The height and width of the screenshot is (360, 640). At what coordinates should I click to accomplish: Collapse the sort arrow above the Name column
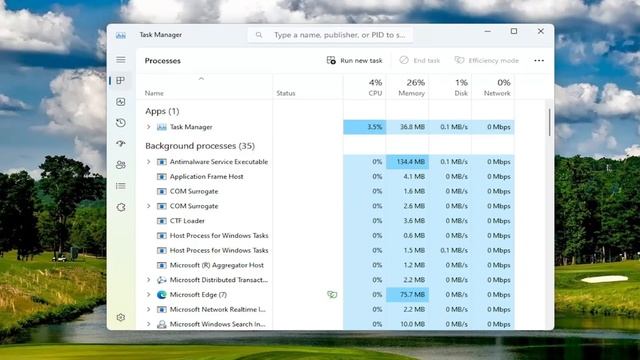(201, 79)
